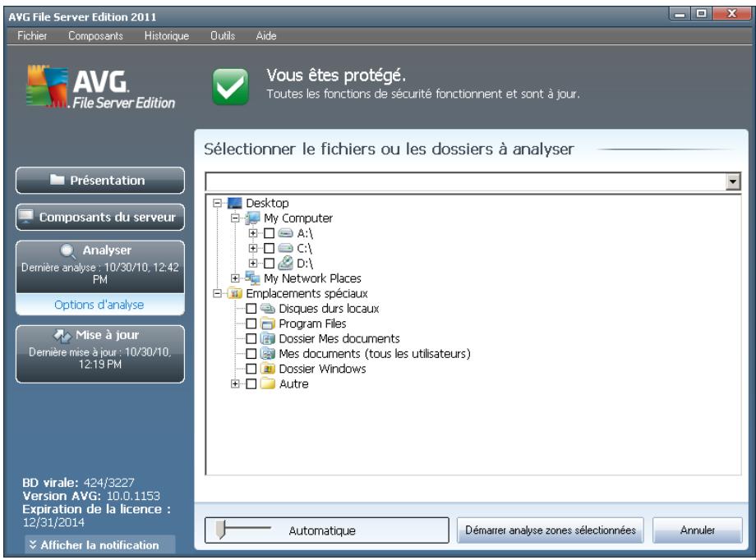Select the Desktop tree label
756x560 pixels.
pos(267,203)
